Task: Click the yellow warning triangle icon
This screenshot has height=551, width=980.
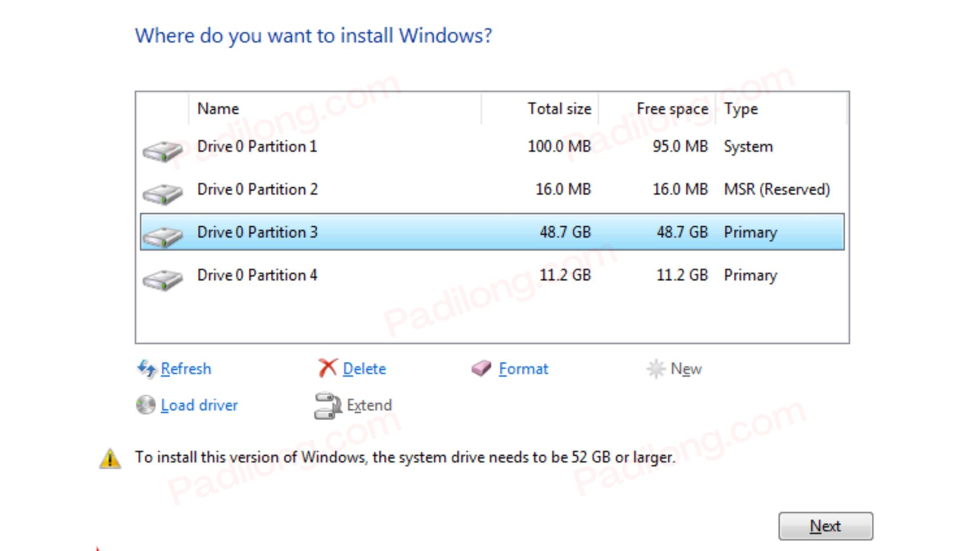Action: coord(110,458)
